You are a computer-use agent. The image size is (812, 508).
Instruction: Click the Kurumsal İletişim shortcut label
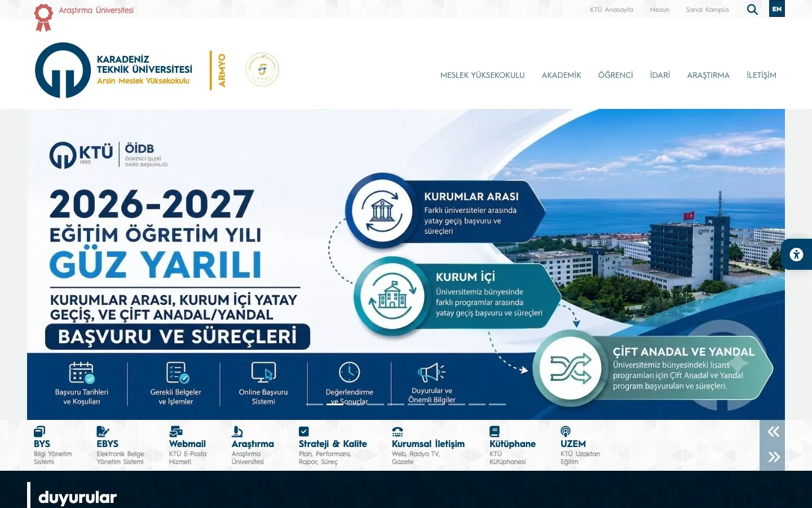point(428,444)
